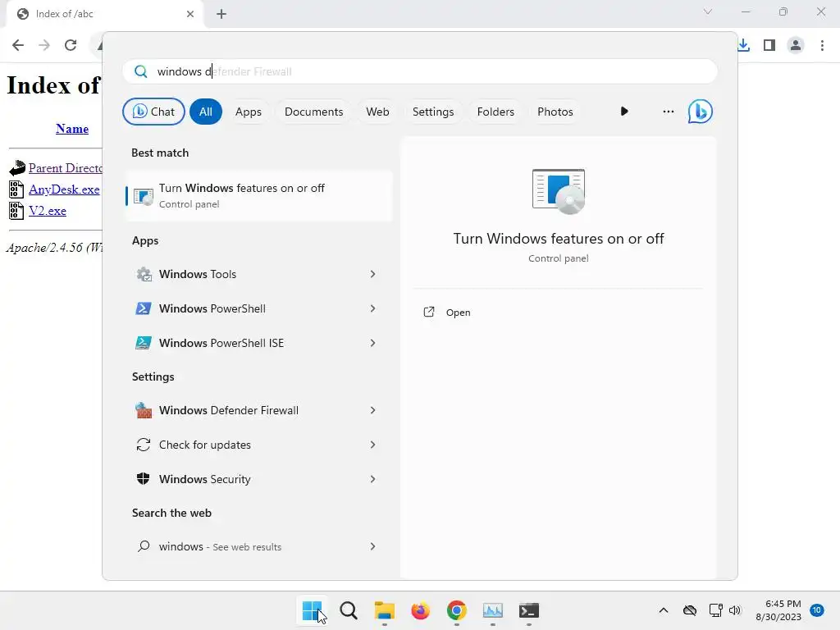The width and height of the screenshot is (840, 630).
Task: Switch to the Apps filter tab
Action: [x=248, y=112]
